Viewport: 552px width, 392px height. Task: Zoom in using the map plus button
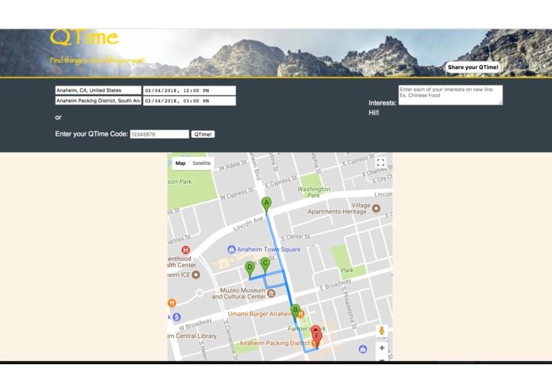click(x=382, y=348)
